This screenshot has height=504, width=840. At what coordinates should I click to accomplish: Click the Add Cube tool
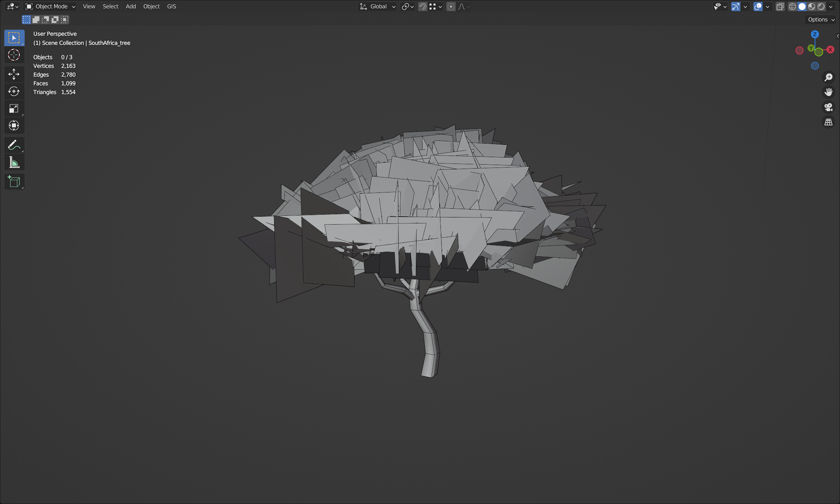click(x=14, y=182)
